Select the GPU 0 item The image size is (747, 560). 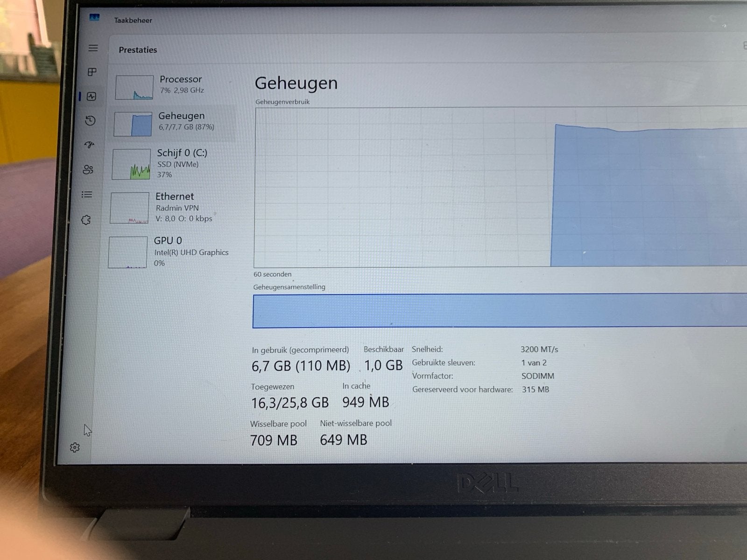[170, 252]
